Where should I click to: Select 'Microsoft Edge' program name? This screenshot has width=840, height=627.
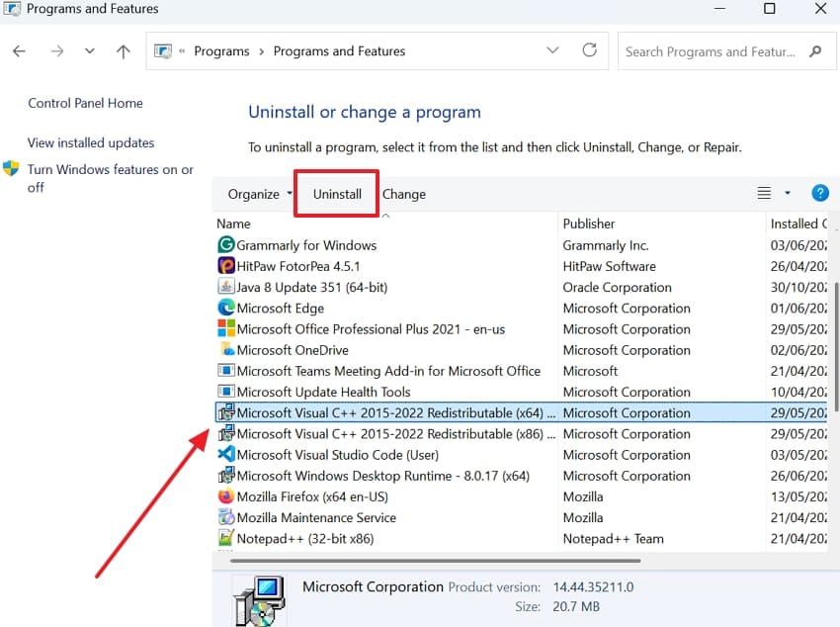pos(281,309)
